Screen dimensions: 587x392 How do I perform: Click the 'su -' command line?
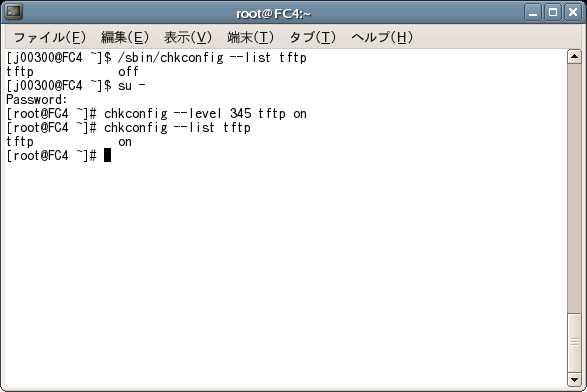(76, 85)
